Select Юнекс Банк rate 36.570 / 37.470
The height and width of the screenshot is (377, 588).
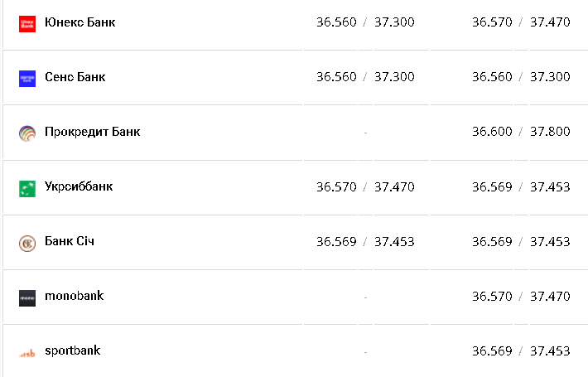click(x=521, y=22)
